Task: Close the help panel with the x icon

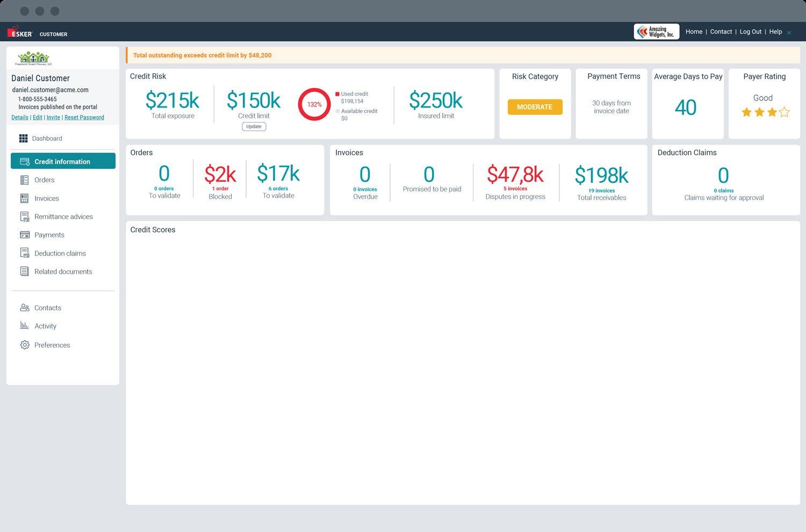Action: tap(789, 33)
